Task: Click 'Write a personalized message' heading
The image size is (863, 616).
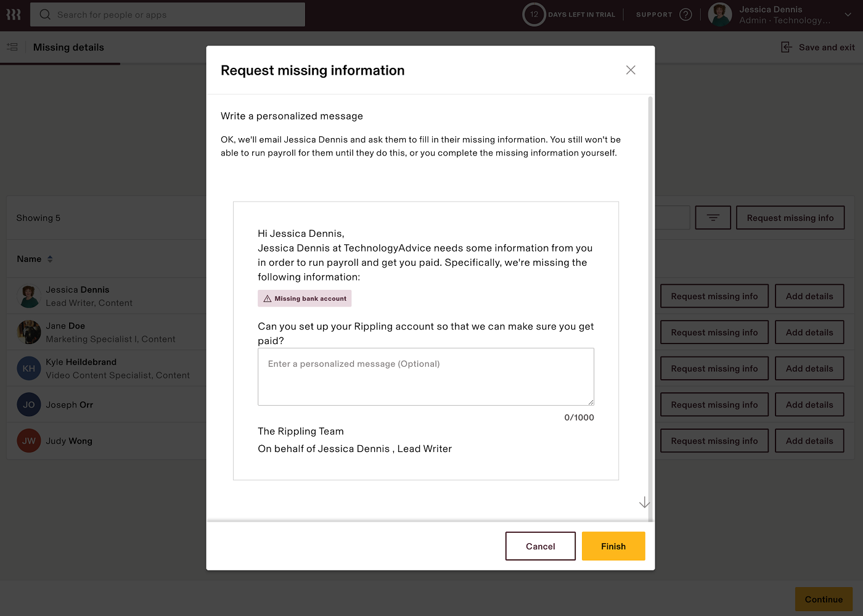Action: [x=292, y=116]
